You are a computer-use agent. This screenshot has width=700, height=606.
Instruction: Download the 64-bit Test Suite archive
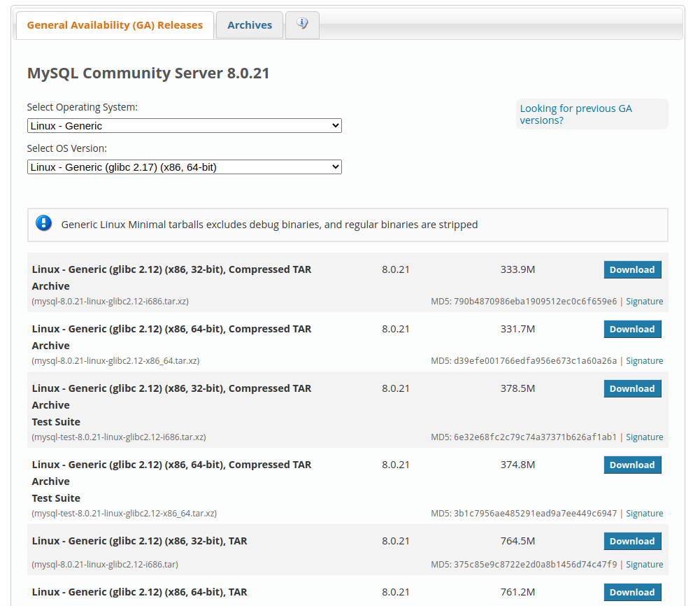click(x=631, y=465)
